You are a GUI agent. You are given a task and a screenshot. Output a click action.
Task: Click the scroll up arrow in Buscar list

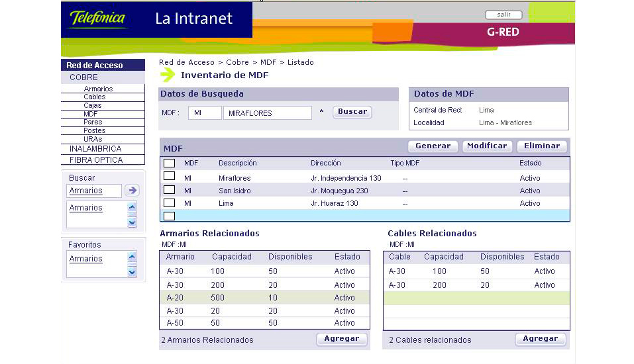(132, 207)
